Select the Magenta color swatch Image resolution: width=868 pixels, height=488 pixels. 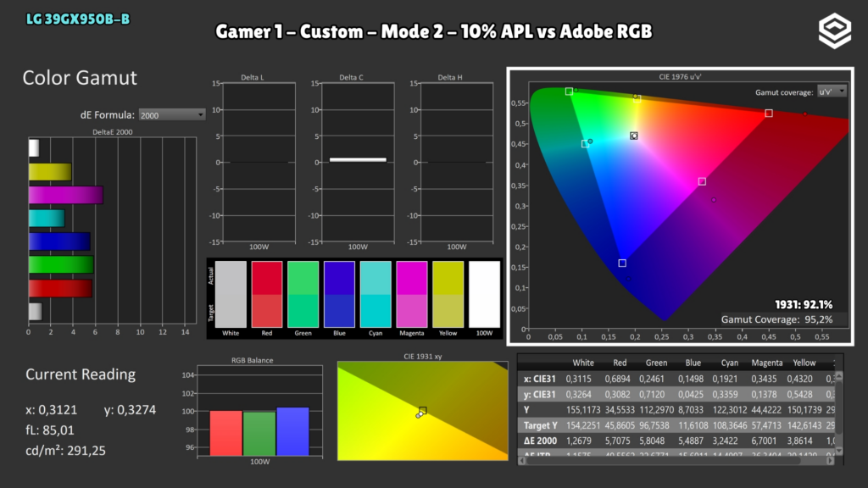click(412, 294)
